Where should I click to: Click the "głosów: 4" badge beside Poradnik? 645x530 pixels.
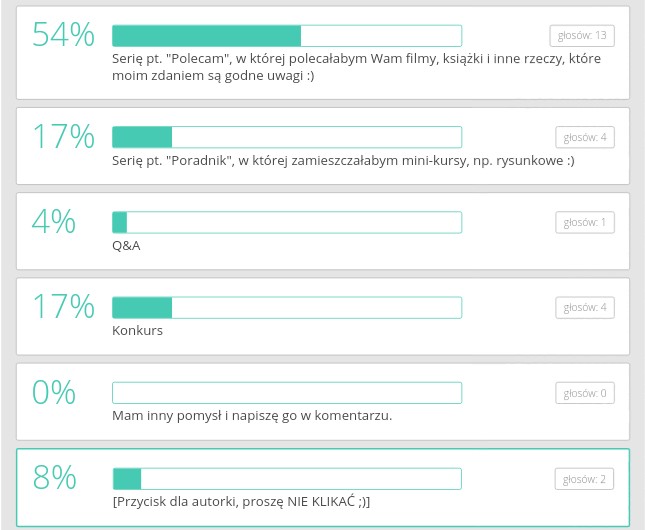click(x=584, y=137)
